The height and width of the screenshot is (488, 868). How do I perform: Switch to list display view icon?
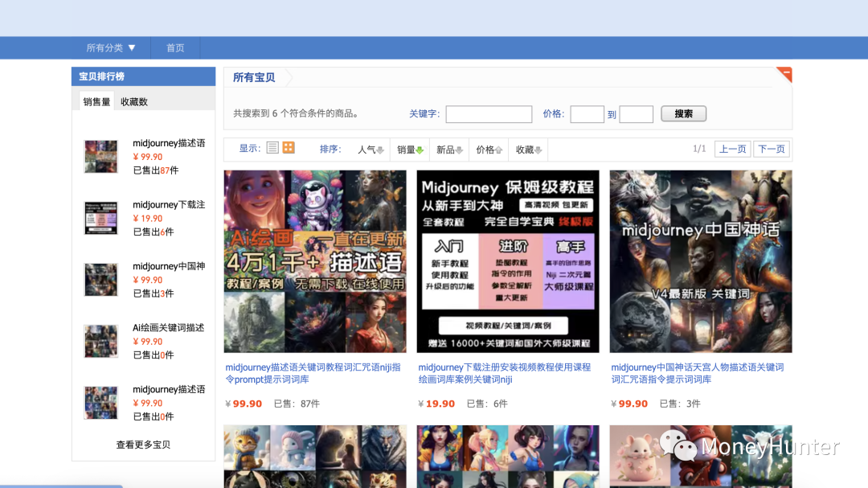(x=272, y=148)
